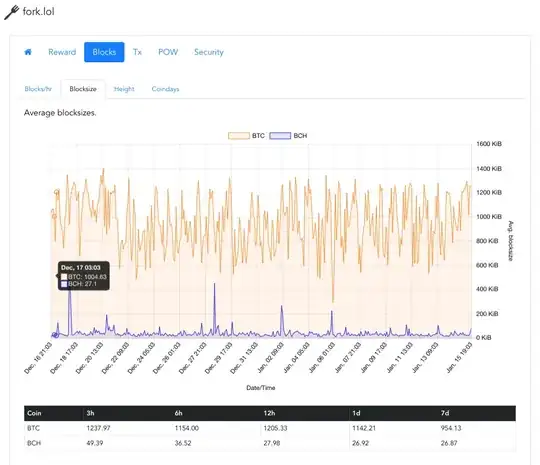Click the BCH 3h value 49.39
This screenshot has height=465, width=540.
[95, 443]
